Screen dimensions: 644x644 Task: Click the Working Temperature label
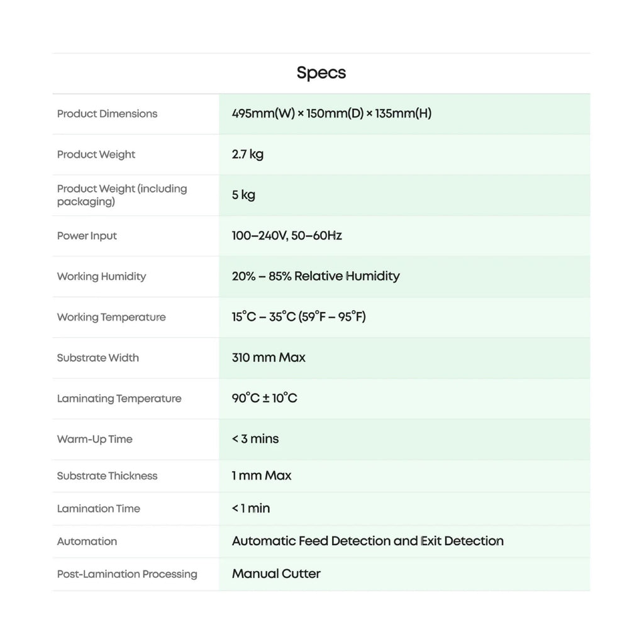[x=111, y=317]
